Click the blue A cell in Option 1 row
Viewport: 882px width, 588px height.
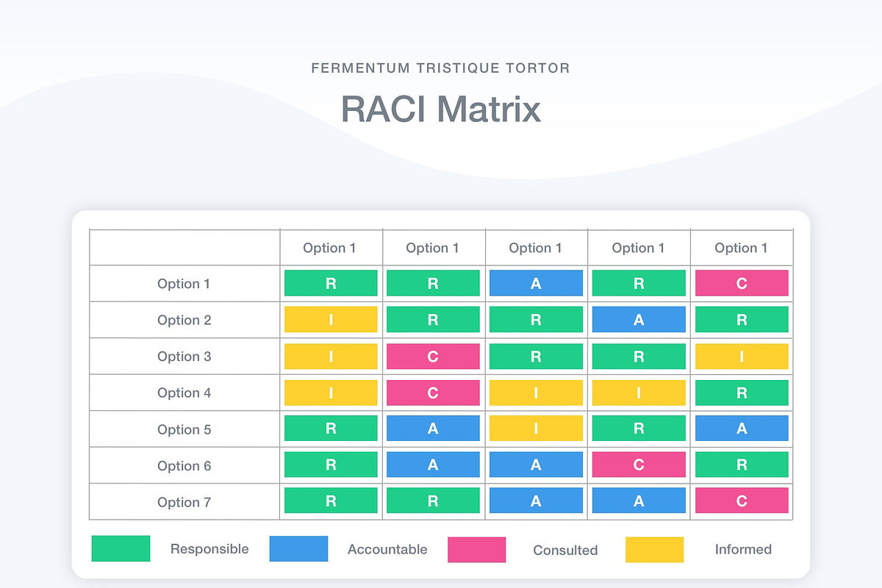coord(536,283)
